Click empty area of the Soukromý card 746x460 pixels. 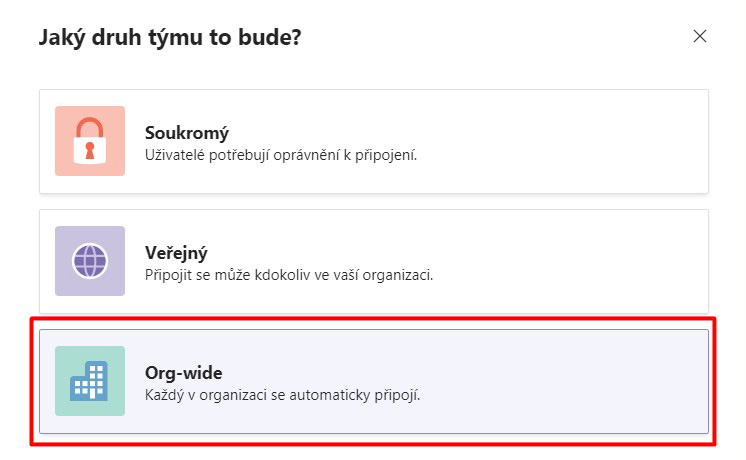point(571,141)
